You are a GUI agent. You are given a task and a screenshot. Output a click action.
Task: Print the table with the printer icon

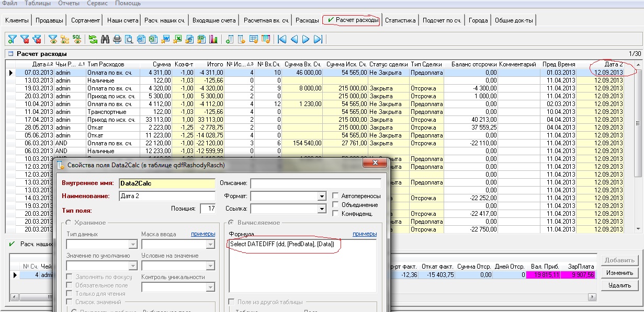pos(117,39)
